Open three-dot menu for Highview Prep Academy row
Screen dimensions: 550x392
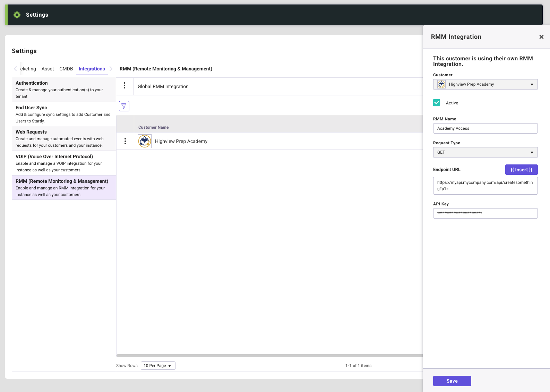[x=125, y=141]
